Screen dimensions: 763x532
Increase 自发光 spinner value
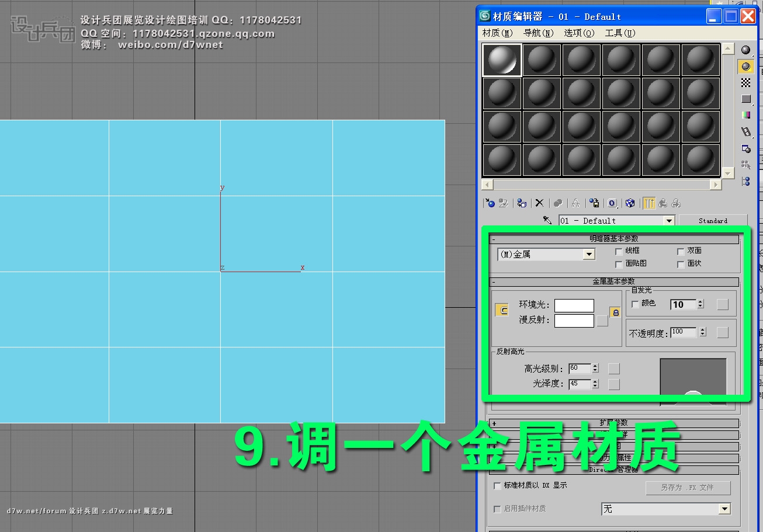(x=700, y=302)
